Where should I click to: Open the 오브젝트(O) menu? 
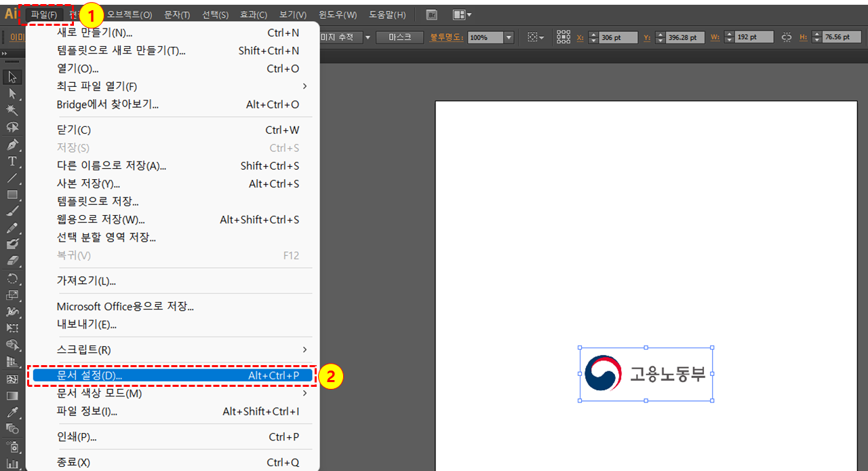(130, 15)
